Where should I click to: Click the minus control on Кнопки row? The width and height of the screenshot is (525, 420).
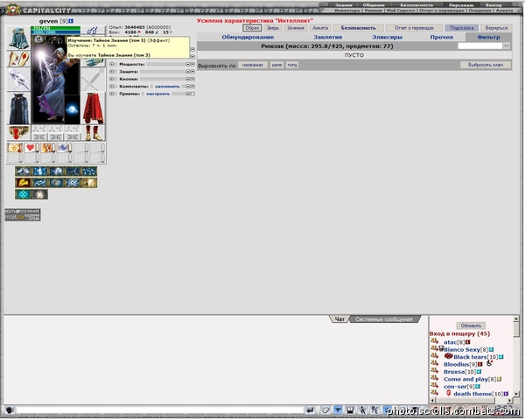click(188, 79)
